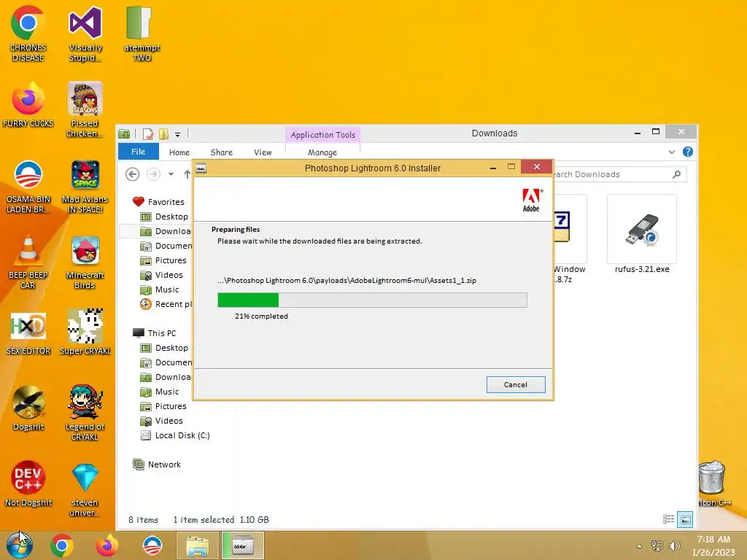Image resolution: width=747 pixels, height=560 pixels.
Task: Select Network in navigation pane
Action: 157,464
